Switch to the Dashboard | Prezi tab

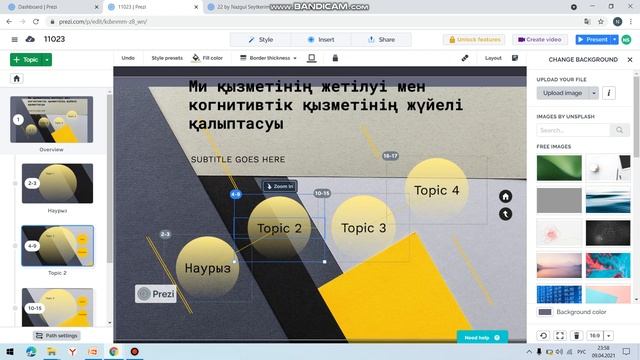pos(52,7)
